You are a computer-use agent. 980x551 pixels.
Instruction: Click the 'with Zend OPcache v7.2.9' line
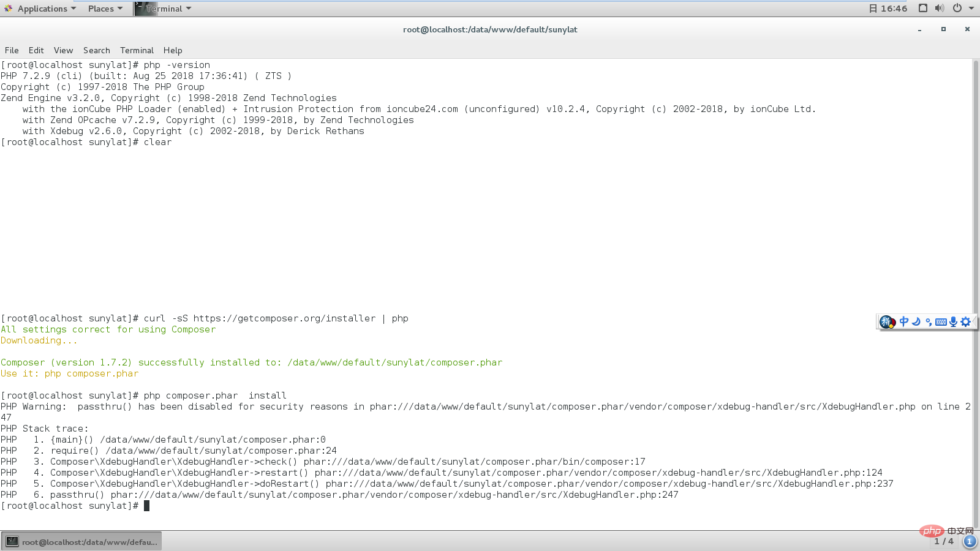(218, 120)
